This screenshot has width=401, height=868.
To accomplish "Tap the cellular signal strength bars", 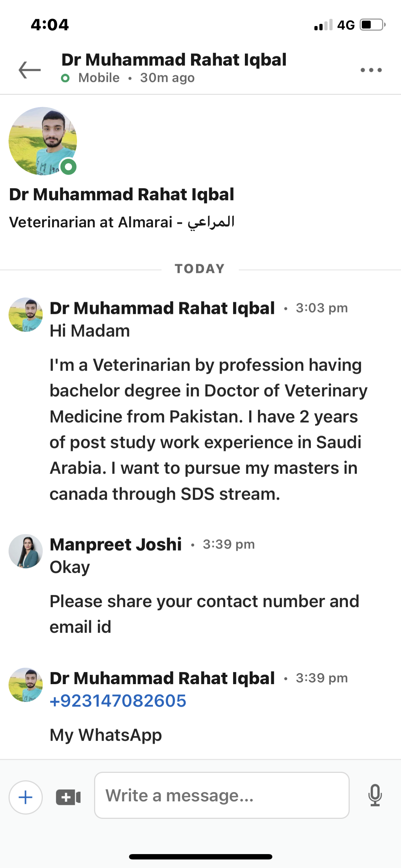I will pos(323,25).
